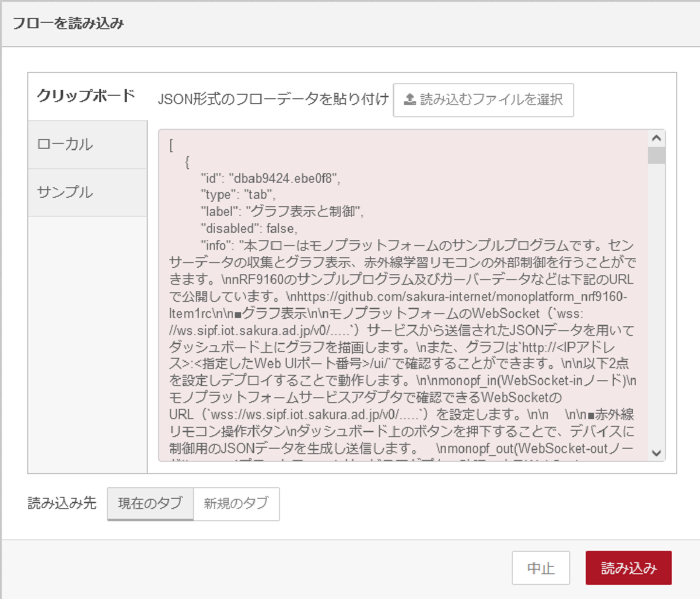This screenshot has width=700, height=599.
Task: Click the scroll up arrow of JSON area
Action: (x=656, y=138)
